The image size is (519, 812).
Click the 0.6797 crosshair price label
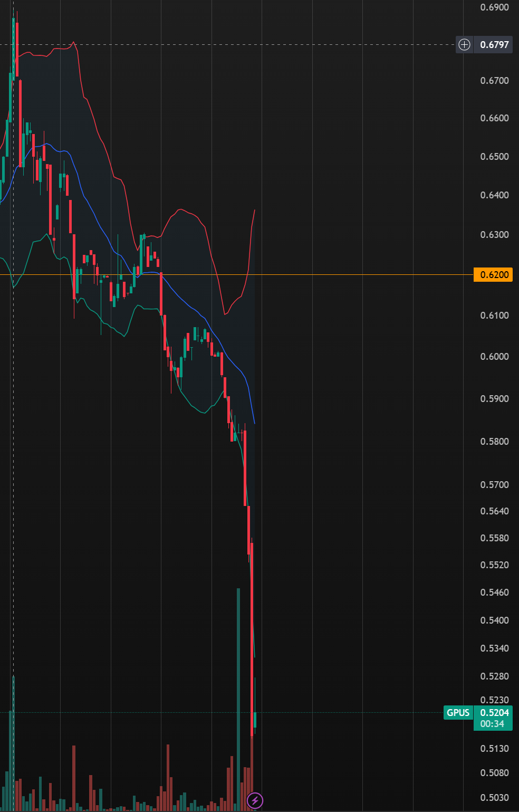(x=494, y=44)
